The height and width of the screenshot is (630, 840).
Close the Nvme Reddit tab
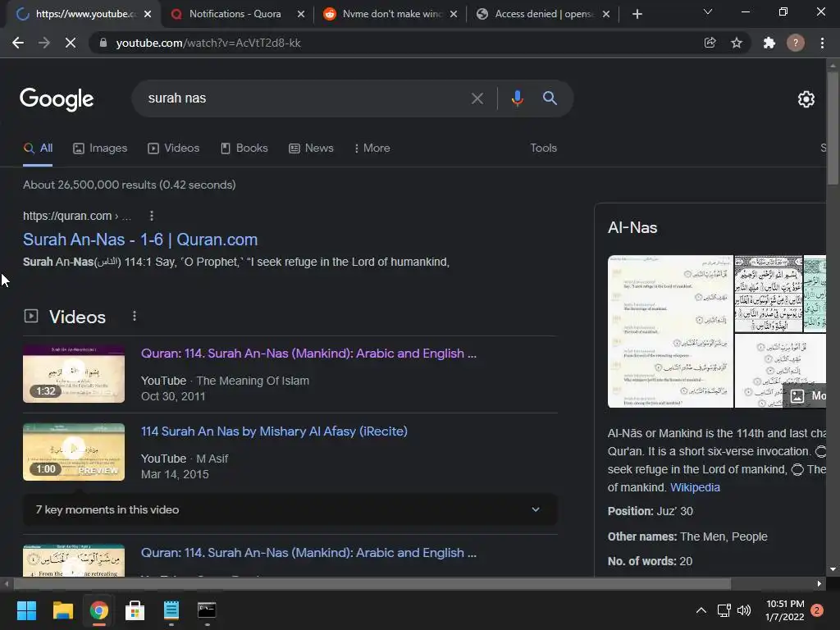click(x=454, y=14)
